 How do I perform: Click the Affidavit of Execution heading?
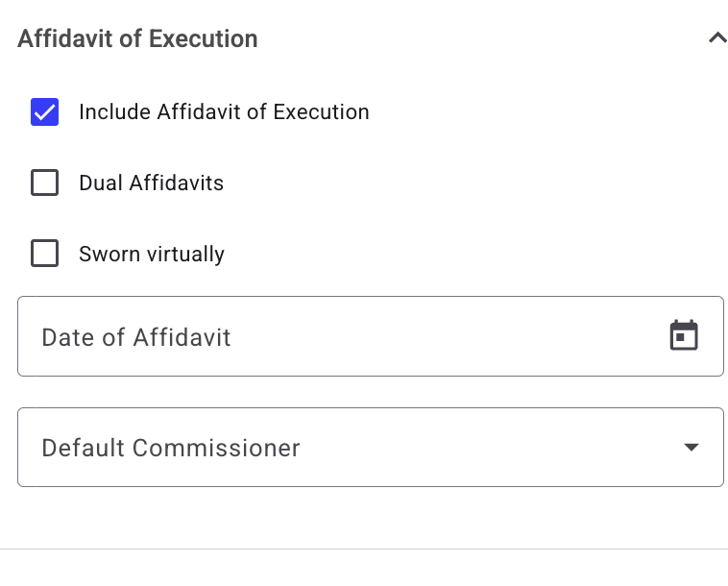pyautogui.click(x=137, y=38)
